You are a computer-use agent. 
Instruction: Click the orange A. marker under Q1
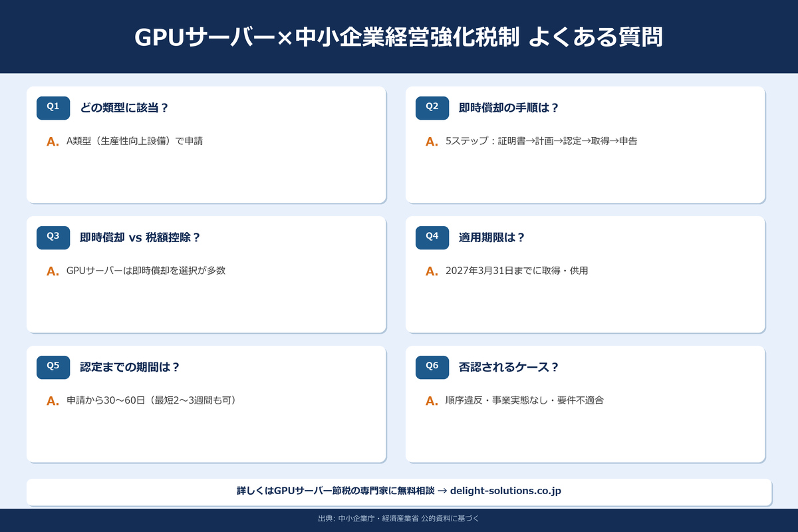coord(51,141)
